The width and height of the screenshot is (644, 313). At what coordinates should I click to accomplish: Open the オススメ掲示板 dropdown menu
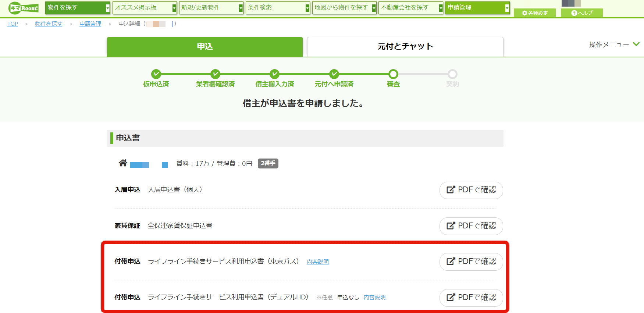(x=145, y=8)
